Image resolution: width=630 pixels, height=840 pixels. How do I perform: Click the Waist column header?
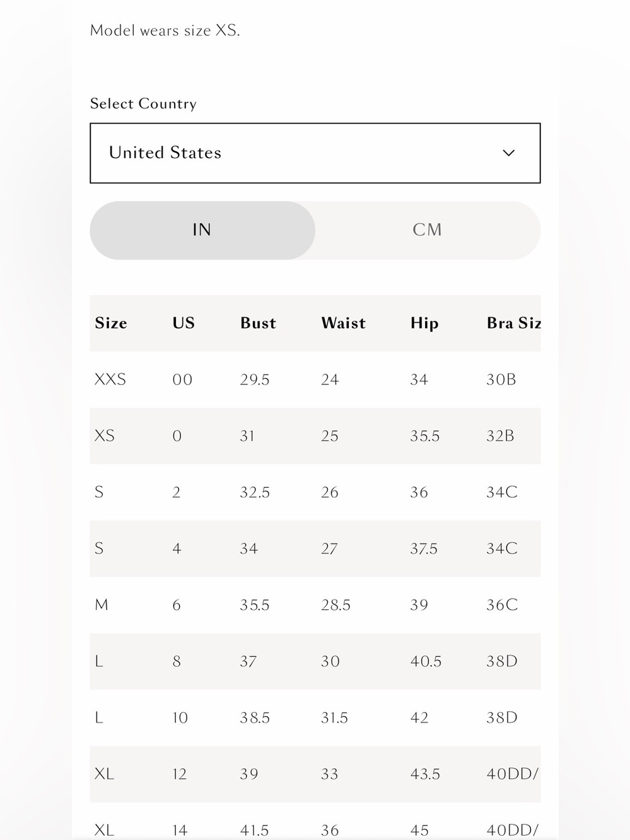click(343, 323)
